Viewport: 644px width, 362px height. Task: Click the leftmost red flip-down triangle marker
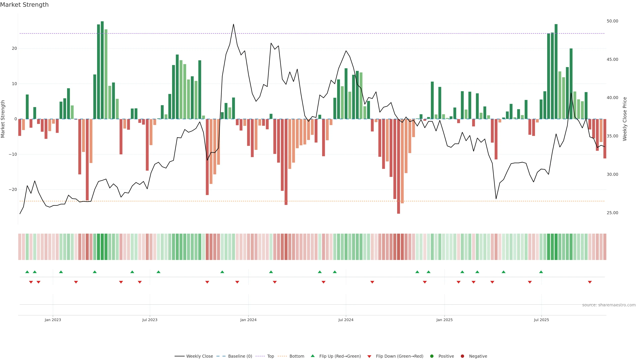[x=31, y=282]
